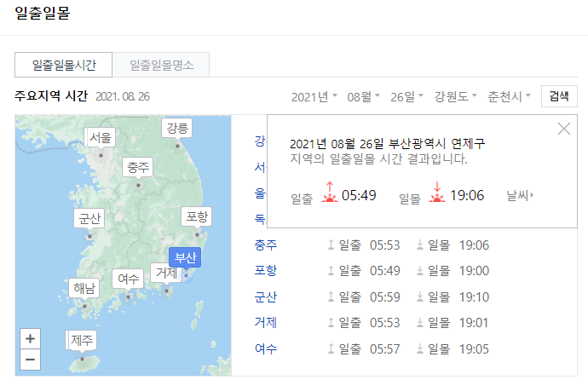The width and height of the screenshot is (588, 380).
Task: Zoom out on the map
Action: [x=31, y=360]
